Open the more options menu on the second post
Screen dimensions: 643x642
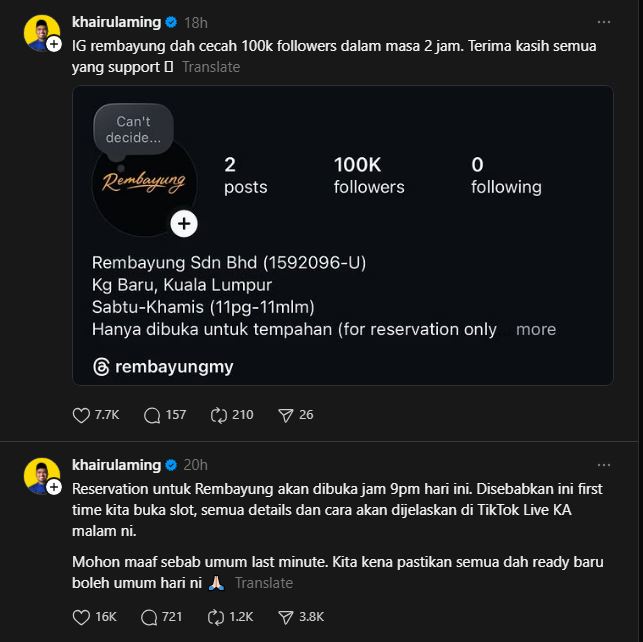(x=603, y=465)
